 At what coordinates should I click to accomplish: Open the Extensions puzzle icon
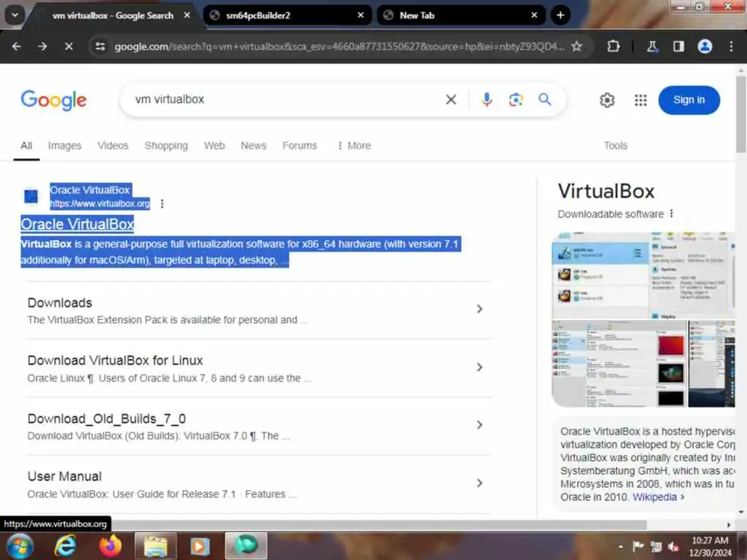[x=614, y=46]
